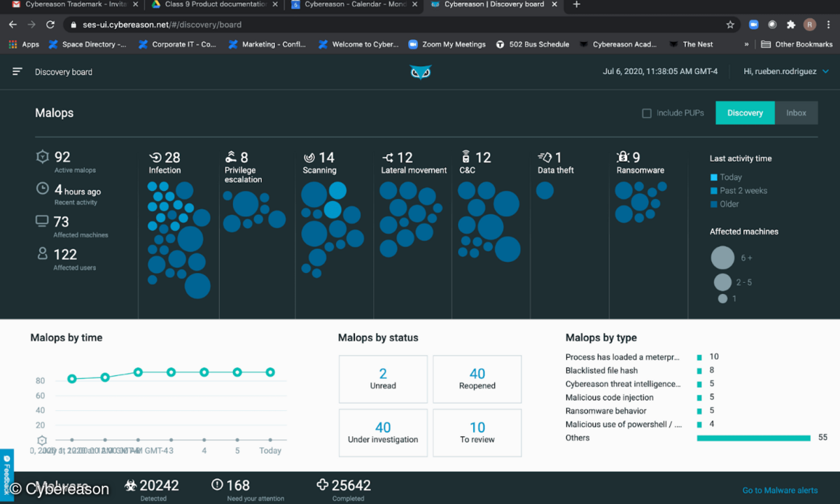This screenshot has width=840, height=504.
Task: Reload the page with browser refresh icon
Action: coord(50,24)
